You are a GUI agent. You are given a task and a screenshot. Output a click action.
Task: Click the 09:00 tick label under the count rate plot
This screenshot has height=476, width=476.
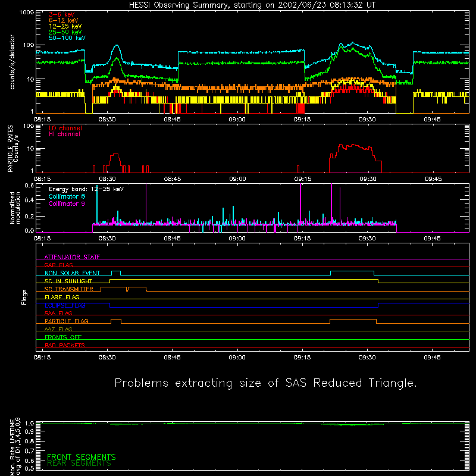click(x=237, y=120)
